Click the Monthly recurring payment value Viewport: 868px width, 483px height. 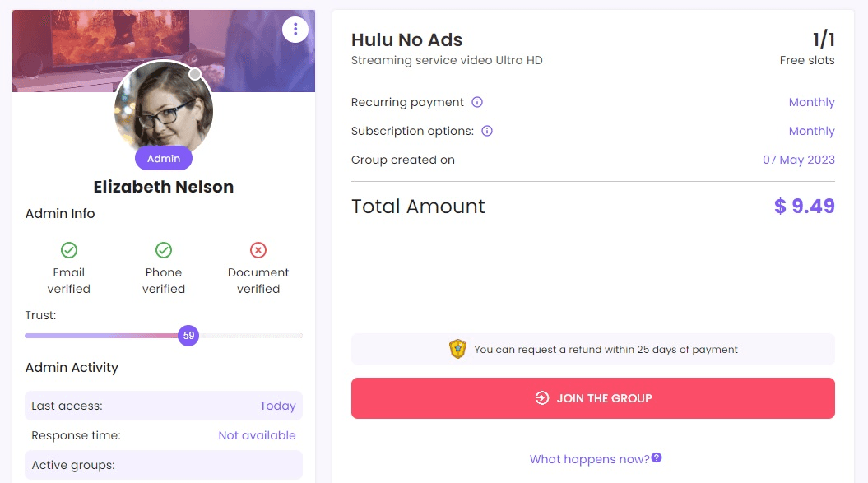point(811,102)
